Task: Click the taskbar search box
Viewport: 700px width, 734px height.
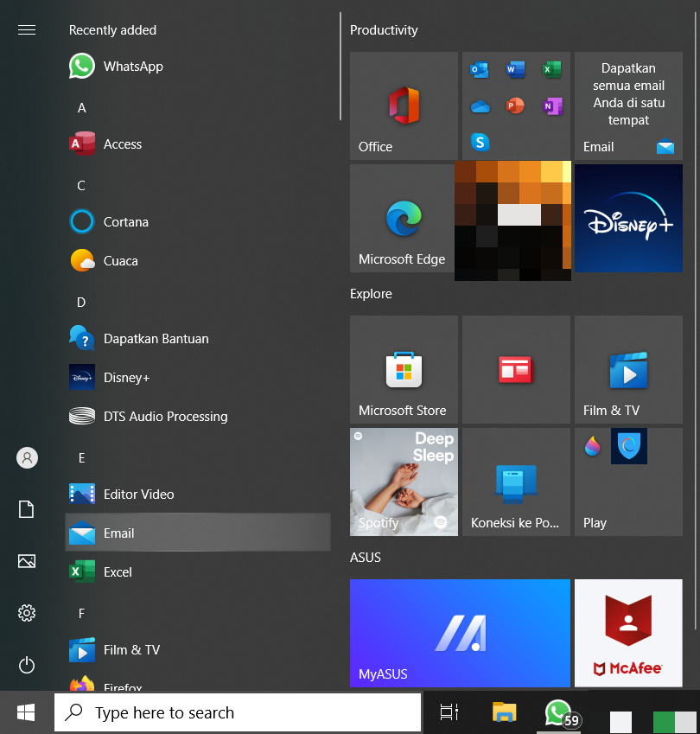Action: coord(238,712)
